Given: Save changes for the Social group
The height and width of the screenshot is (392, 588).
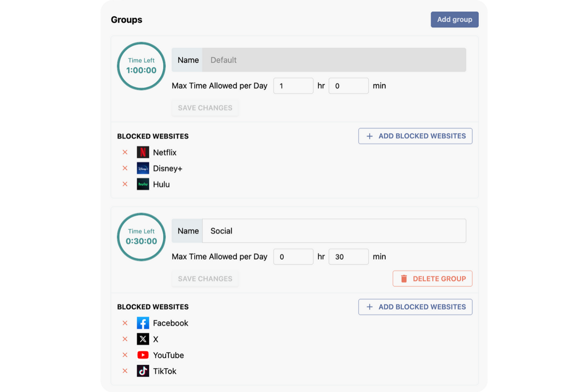Looking at the screenshot, I should coord(205,279).
